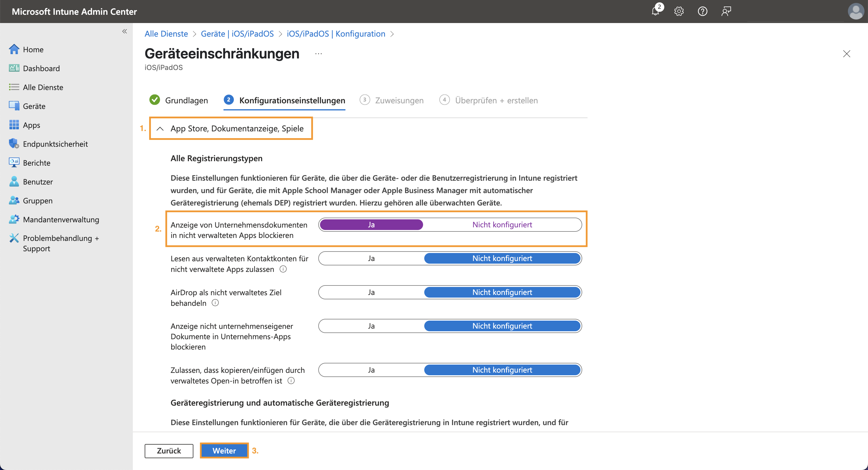
Task: Open the Grundlagen step tab
Action: pyautogui.click(x=179, y=100)
